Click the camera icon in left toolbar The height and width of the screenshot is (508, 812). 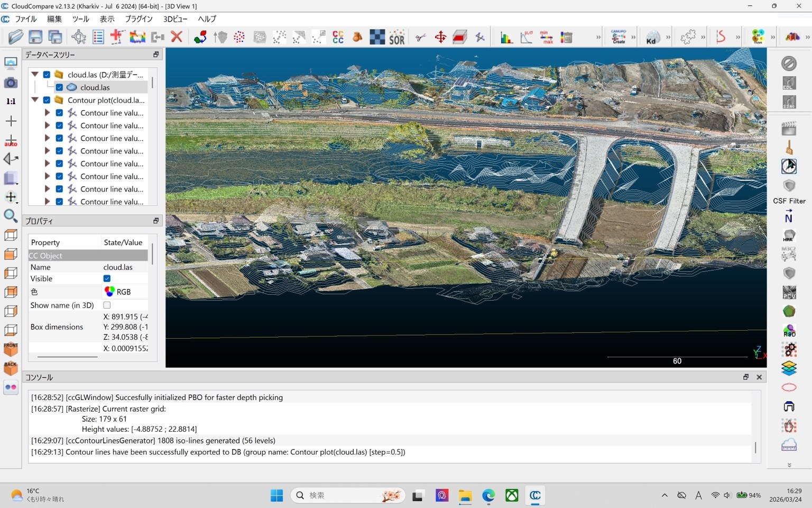pyautogui.click(x=11, y=83)
